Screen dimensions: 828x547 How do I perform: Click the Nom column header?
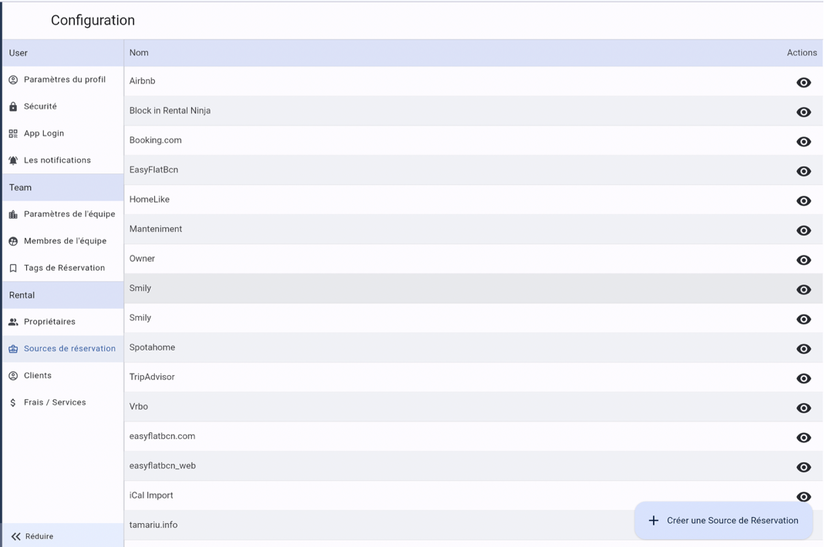tap(139, 53)
